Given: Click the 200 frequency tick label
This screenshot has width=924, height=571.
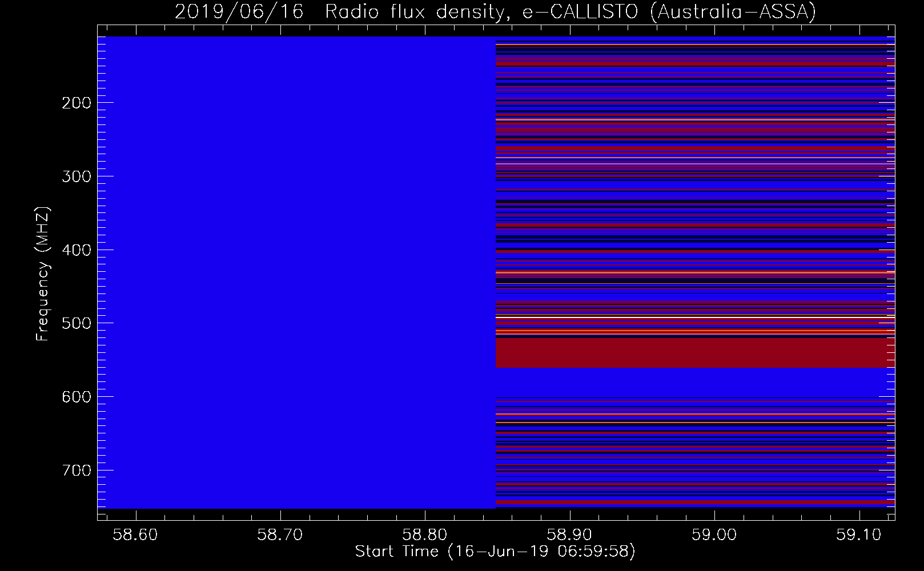Looking at the screenshot, I should pyautogui.click(x=76, y=103).
